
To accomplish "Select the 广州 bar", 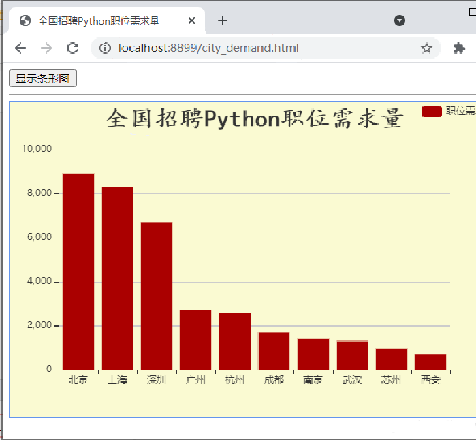I will click(196, 340).
